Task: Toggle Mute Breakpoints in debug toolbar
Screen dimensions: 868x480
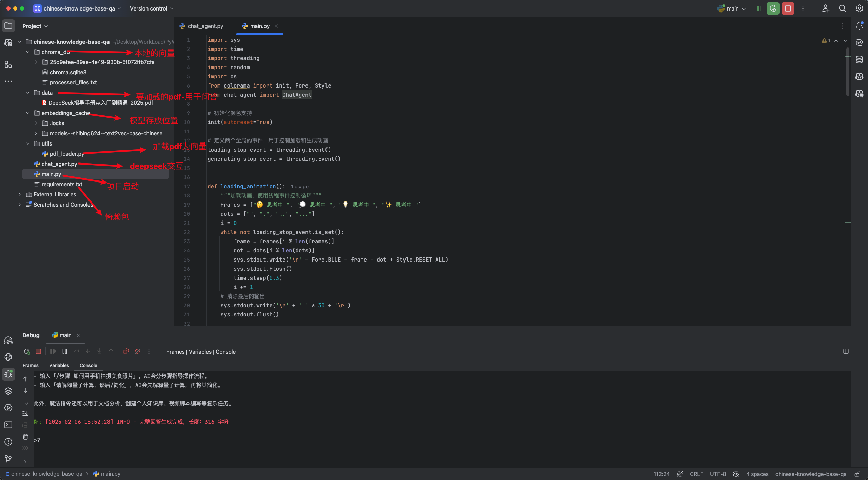Action: click(x=137, y=351)
